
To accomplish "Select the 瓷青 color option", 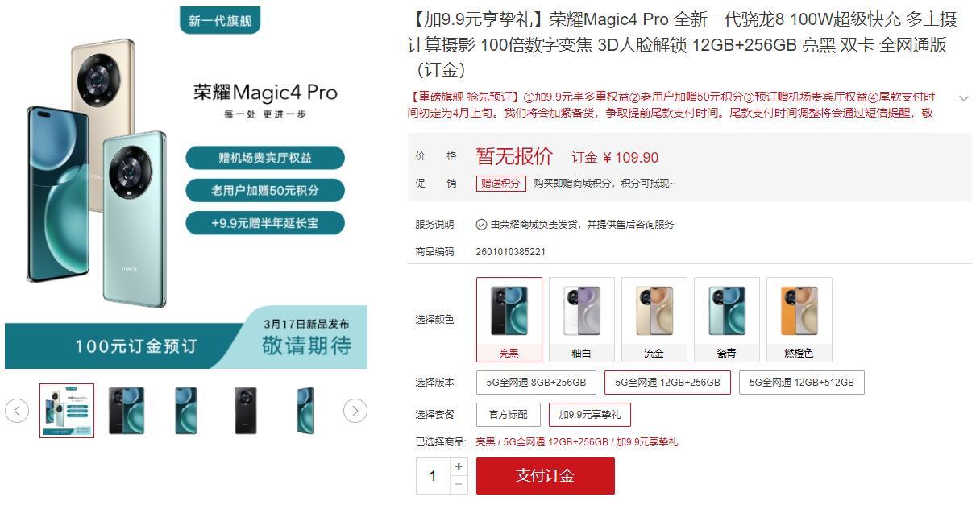I will (727, 320).
